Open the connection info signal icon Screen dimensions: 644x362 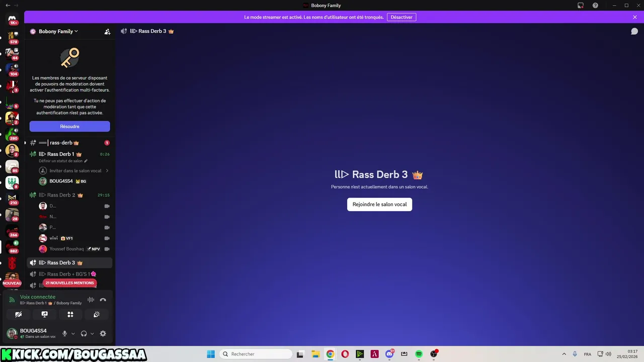pos(12,300)
